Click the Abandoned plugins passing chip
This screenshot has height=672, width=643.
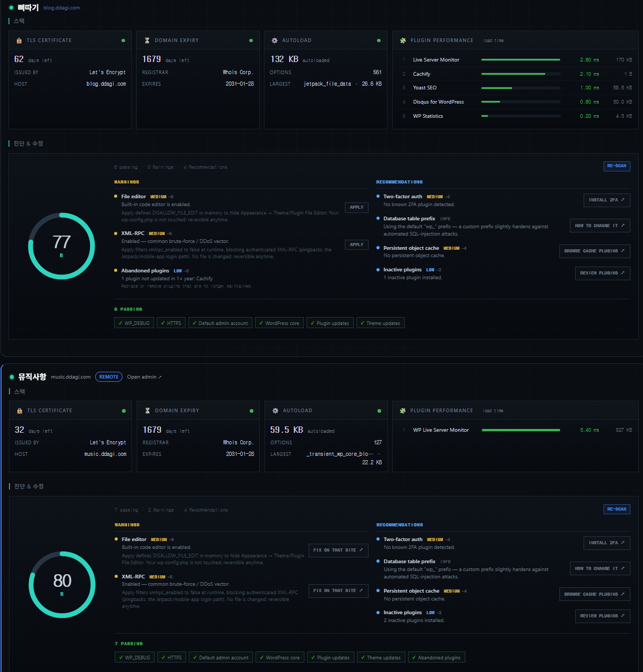(x=436, y=657)
